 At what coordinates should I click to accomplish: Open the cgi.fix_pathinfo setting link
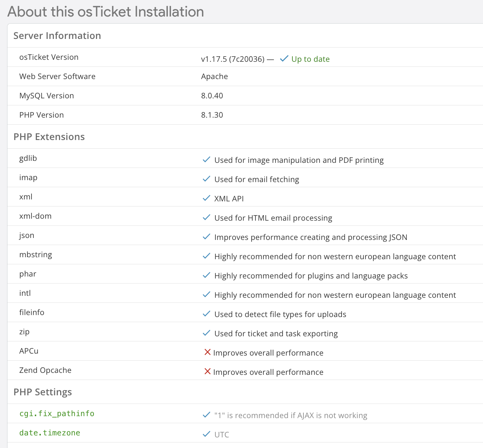pyautogui.click(x=57, y=414)
